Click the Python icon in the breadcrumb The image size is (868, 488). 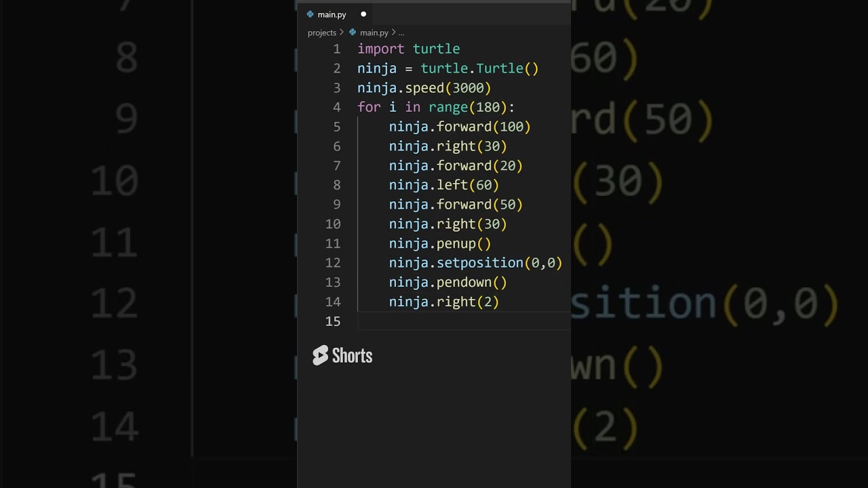tap(352, 33)
